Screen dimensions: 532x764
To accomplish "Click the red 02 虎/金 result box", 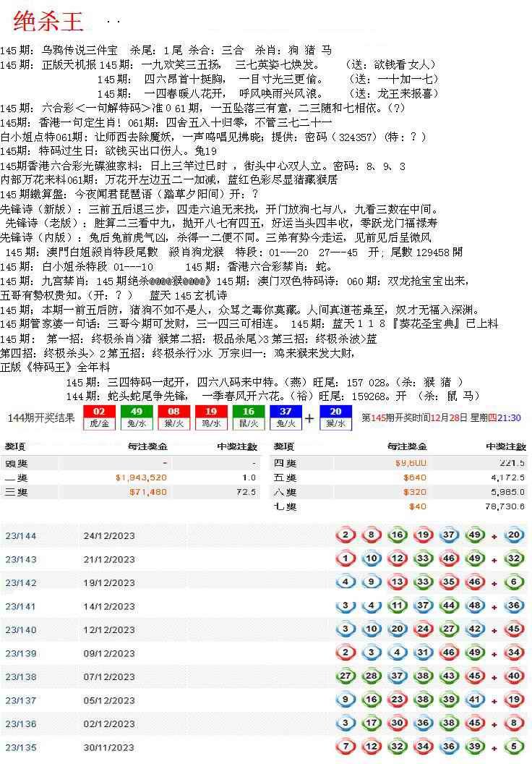I will [x=99, y=417].
